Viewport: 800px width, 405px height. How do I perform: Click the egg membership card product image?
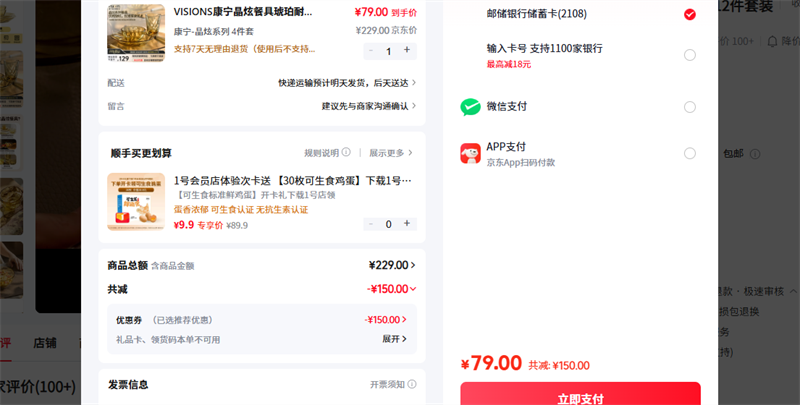click(136, 202)
